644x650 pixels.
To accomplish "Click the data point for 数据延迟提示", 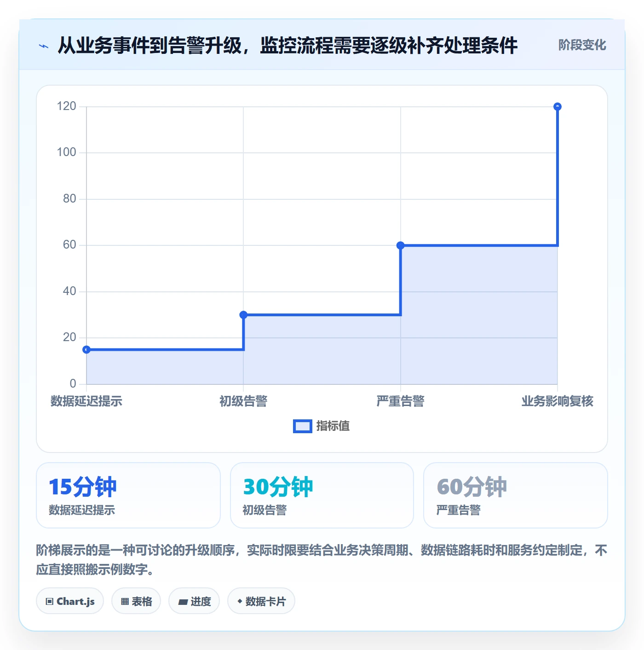I will pos(86,350).
